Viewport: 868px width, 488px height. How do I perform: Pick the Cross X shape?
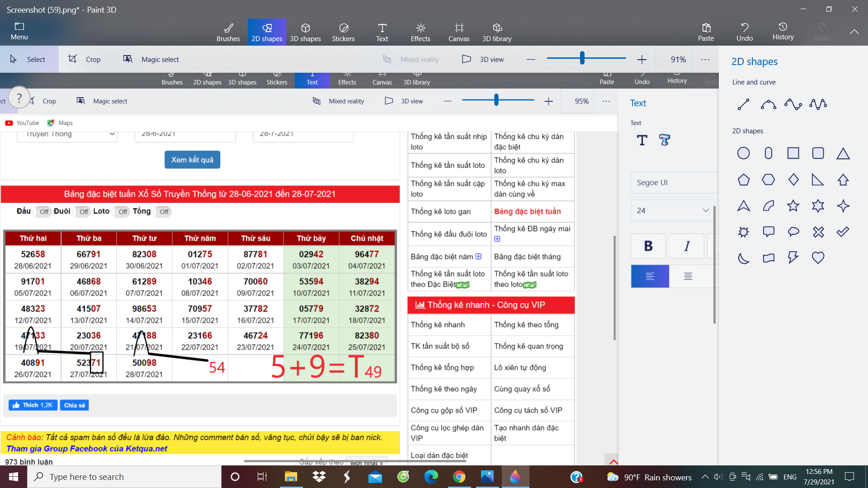818,232
